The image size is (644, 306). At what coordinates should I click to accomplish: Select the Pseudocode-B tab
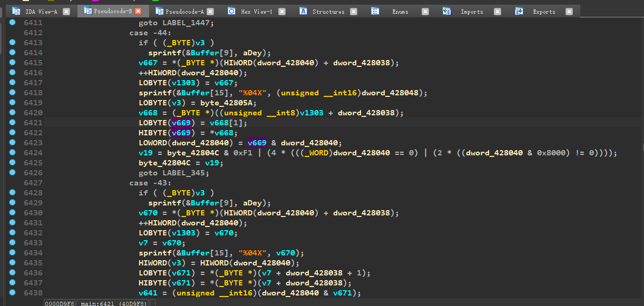click(x=113, y=11)
